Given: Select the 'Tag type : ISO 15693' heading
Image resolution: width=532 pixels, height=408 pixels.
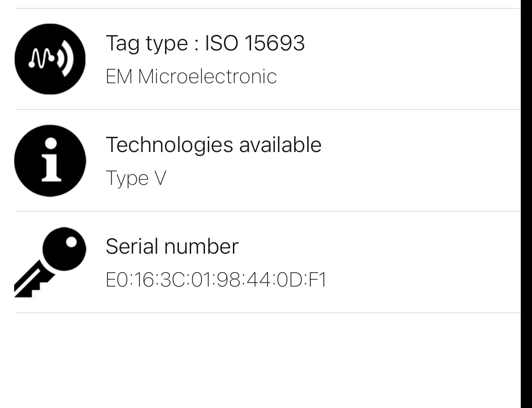Looking at the screenshot, I should click(x=205, y=43).
